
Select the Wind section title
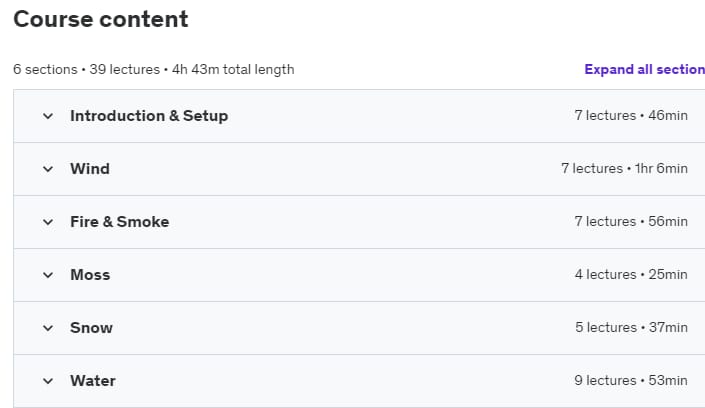pyautogui.click(x=90, y=169)
